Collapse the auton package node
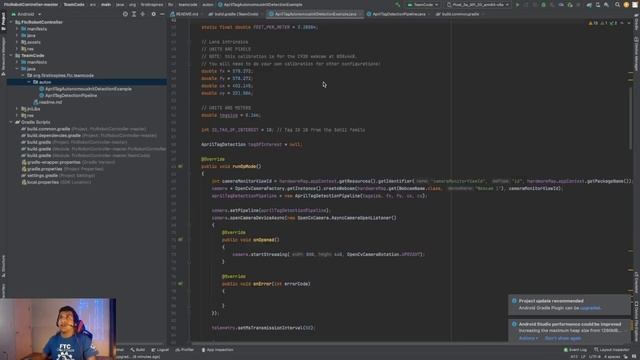Viewport: 640px width, 360px height. [29, 82]
